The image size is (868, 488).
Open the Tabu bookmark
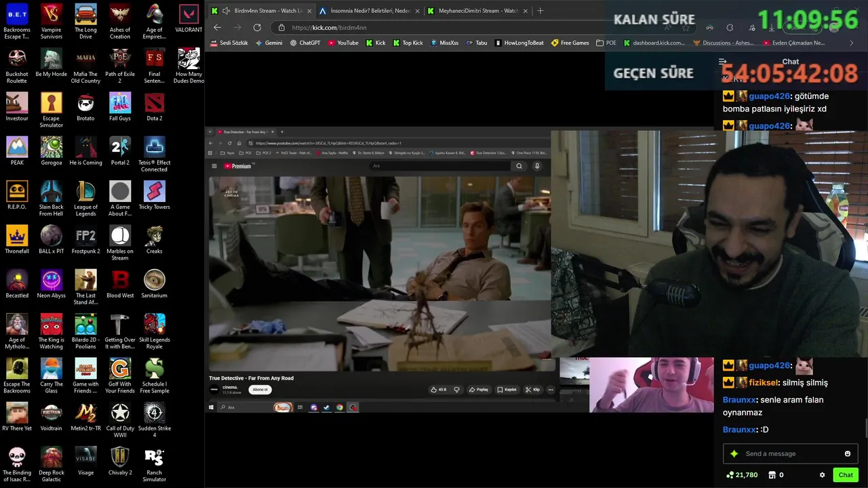click(x=477, y=43)
